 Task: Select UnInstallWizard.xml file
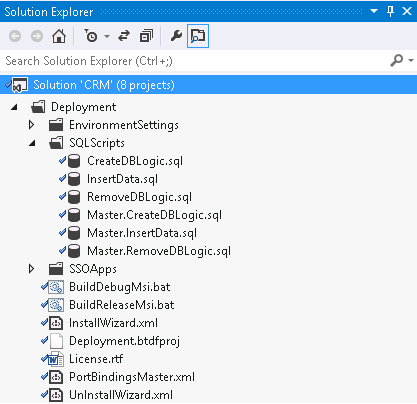point(121,395)
